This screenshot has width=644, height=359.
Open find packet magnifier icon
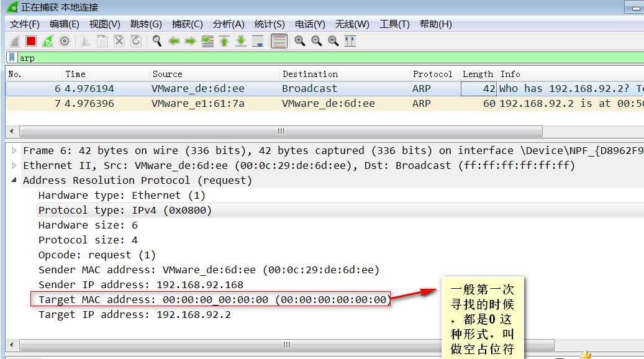coord(157,41)
